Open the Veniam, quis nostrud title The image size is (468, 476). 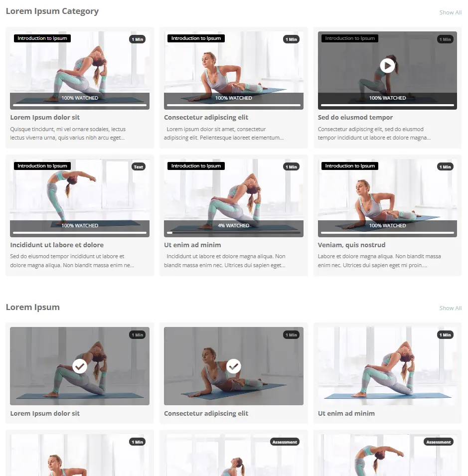click(351, 245)
